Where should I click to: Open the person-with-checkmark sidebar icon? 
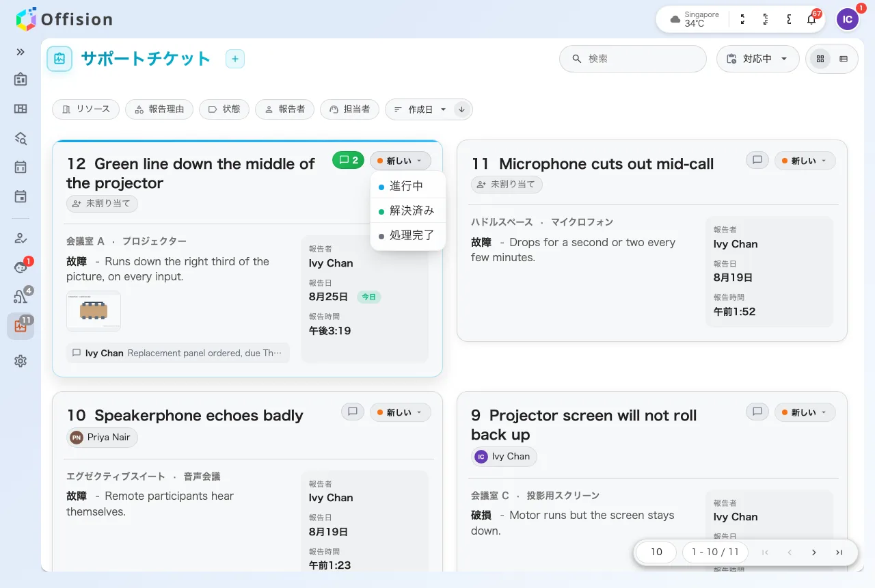[21, 238]
